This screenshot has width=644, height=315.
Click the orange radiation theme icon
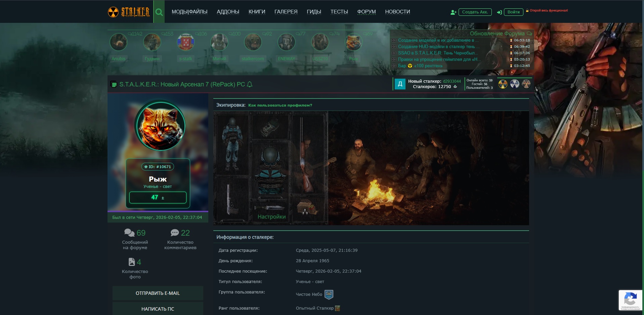pyautogui.click(x=526, y=84)
